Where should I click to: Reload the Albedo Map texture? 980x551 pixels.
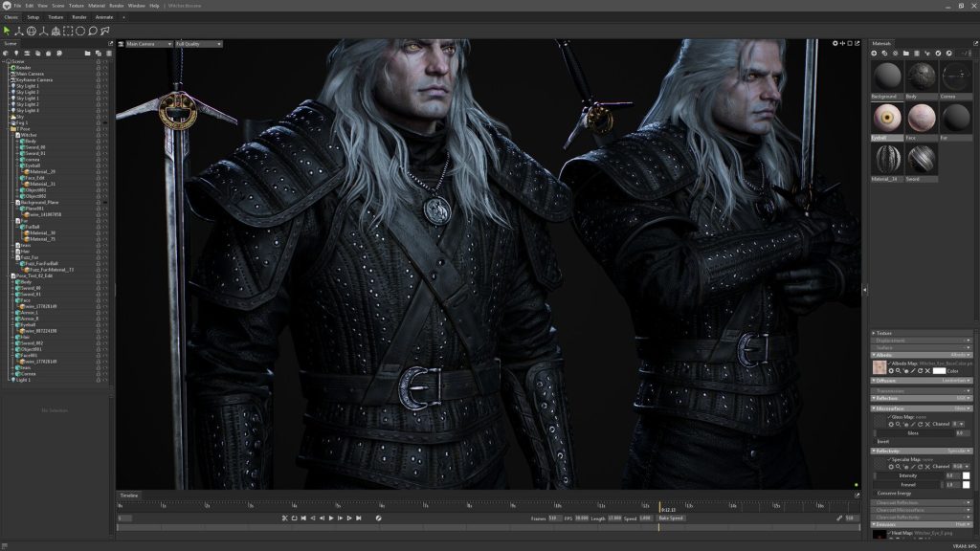(x=920, y=371)
